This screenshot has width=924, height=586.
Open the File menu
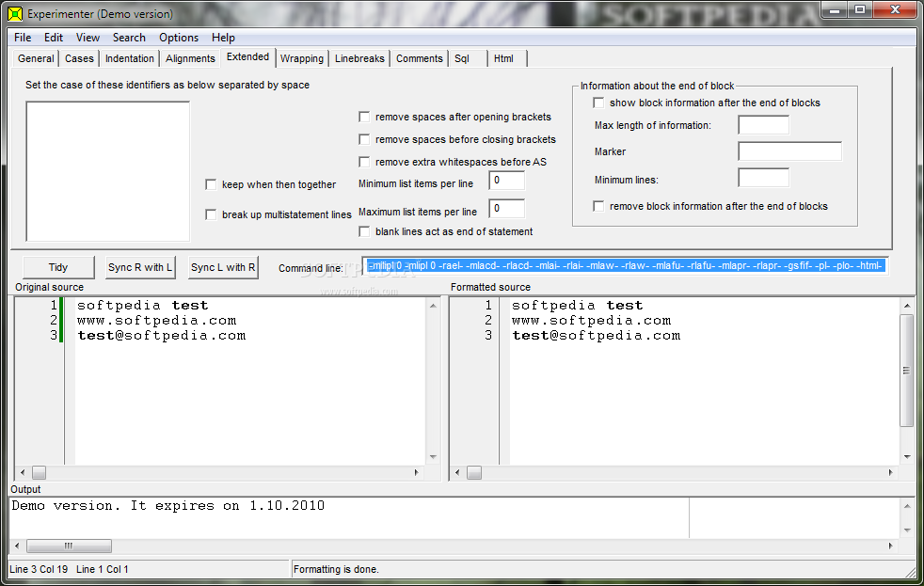coord(23,38)
